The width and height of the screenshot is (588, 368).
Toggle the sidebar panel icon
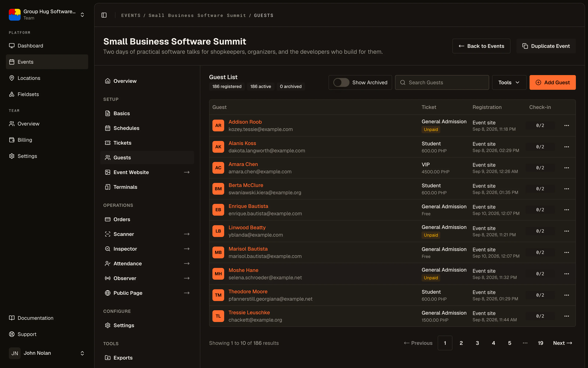(x=104, y=15)
